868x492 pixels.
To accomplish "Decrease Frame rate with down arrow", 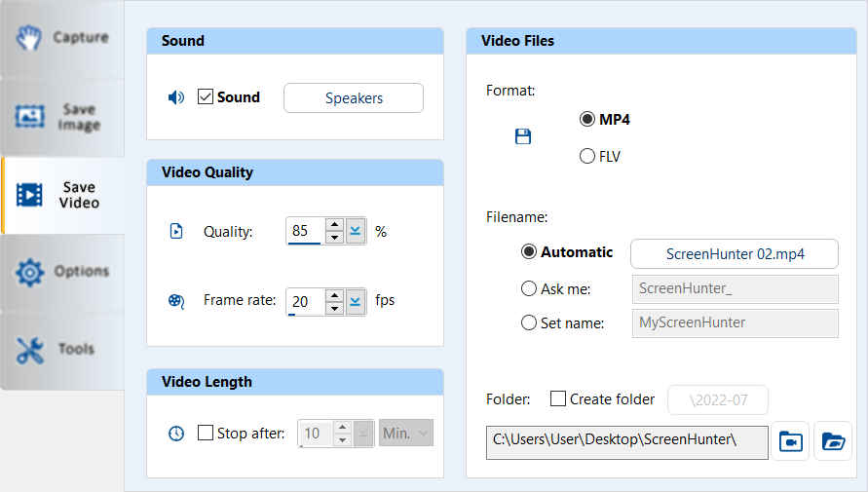I will (334, 308).
